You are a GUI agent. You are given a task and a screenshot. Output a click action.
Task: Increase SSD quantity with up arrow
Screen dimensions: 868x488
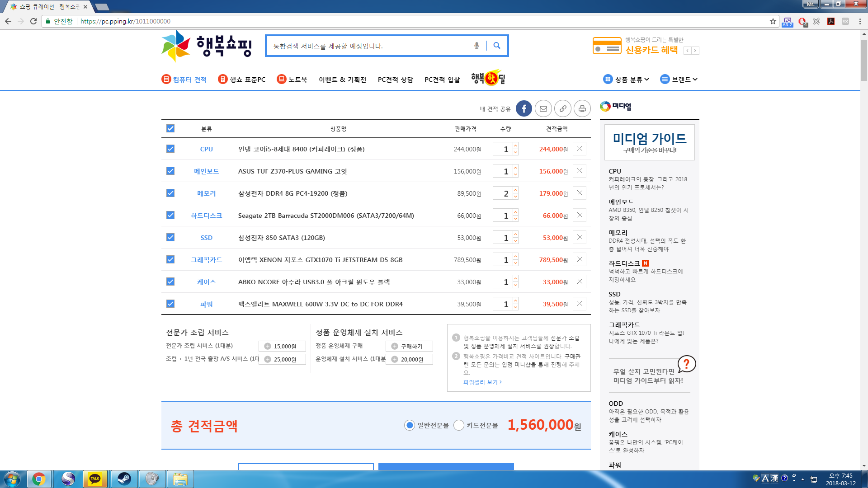[x=515, y=234]
